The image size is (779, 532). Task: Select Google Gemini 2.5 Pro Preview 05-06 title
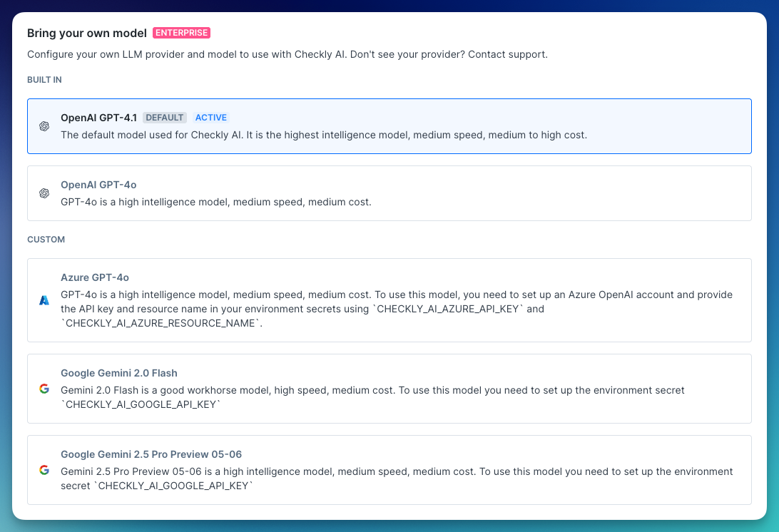[x=151, y=454]
